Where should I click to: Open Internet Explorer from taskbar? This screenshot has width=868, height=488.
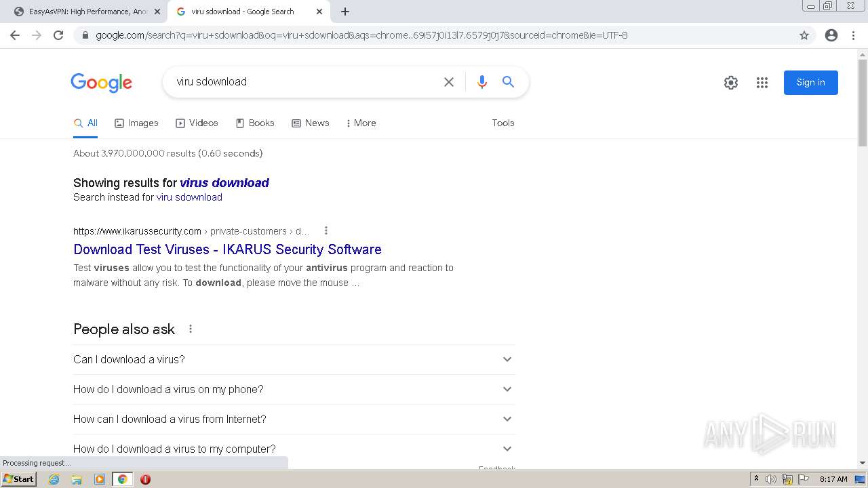[54, 479]
